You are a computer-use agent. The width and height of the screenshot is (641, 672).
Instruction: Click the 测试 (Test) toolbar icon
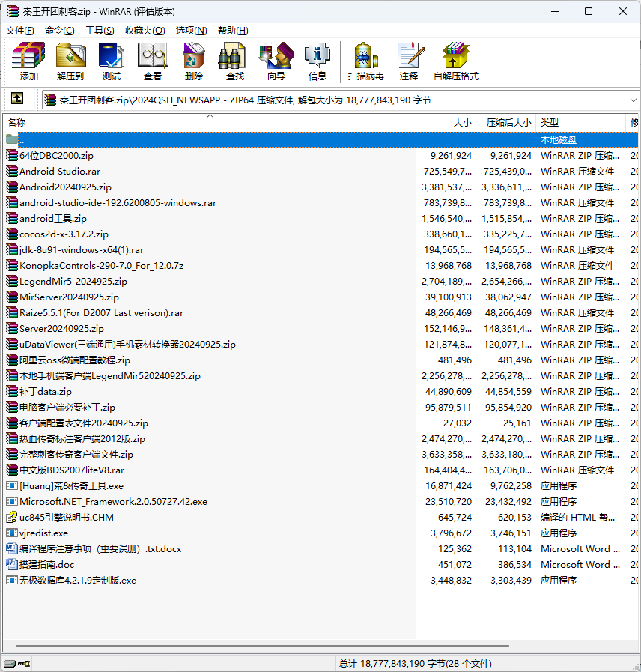(x=112, y=61)
